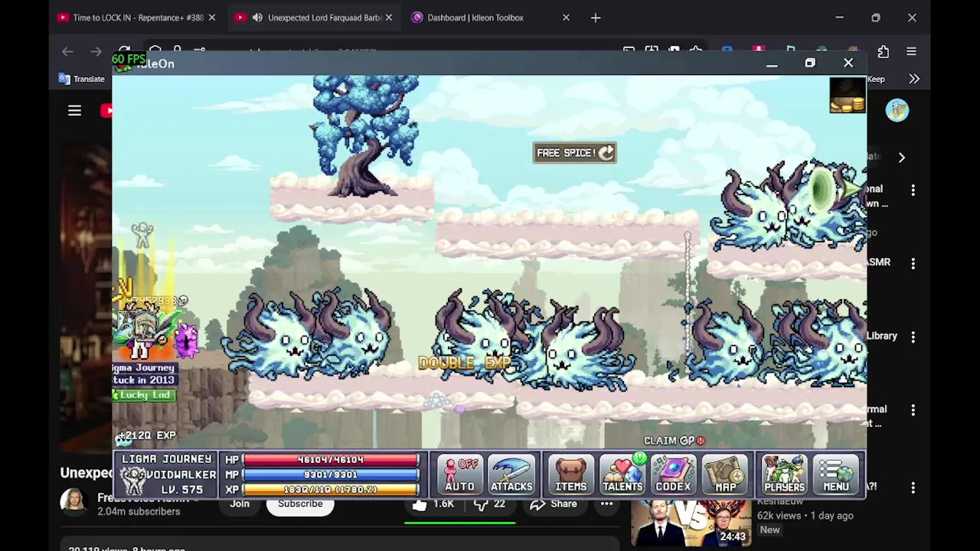Click the YouTube Join button

240,504
